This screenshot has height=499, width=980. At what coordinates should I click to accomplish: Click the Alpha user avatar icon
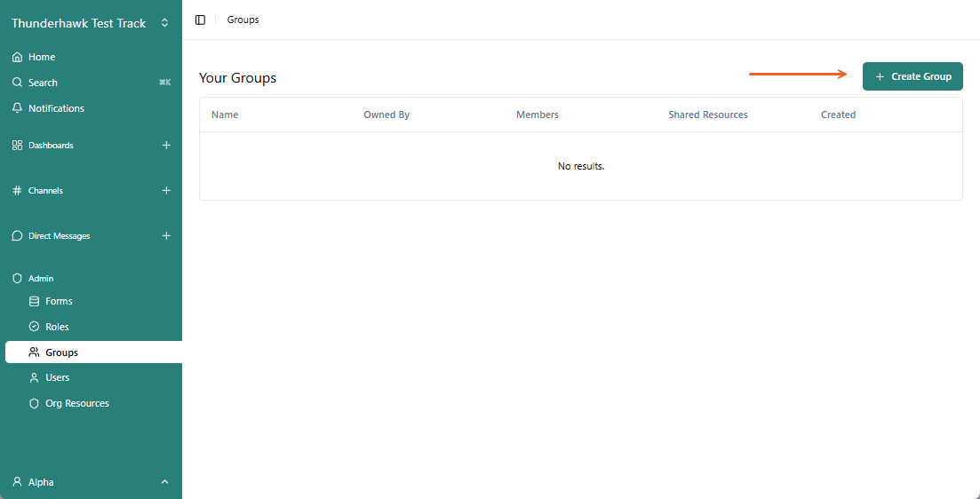click(x=18, y=482)
